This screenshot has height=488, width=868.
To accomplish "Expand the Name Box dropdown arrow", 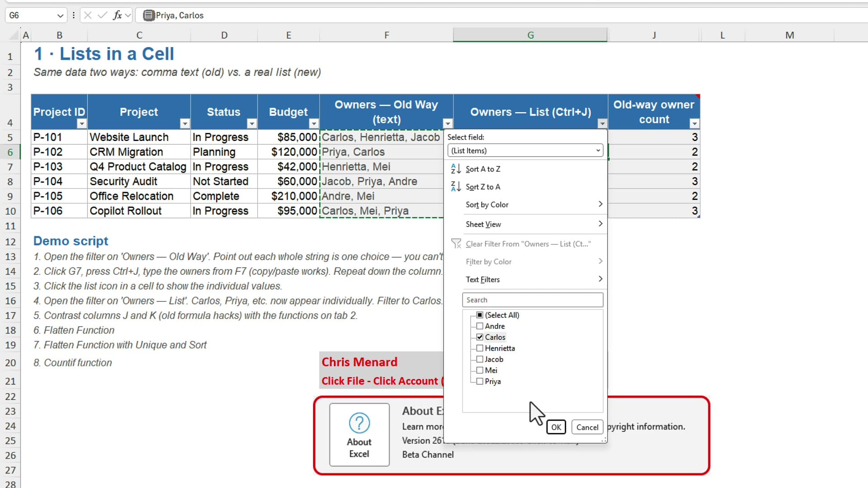I will [60, 16].
